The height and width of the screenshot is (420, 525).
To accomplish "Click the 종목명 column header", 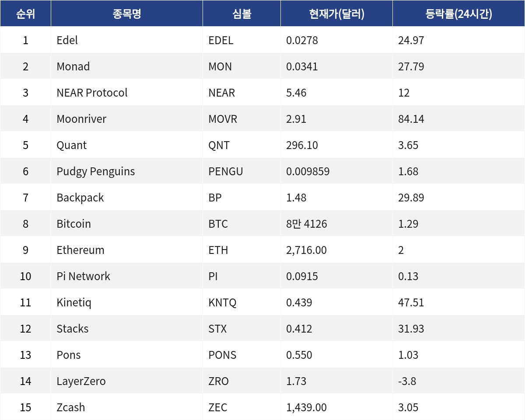I will coord(127,14).
